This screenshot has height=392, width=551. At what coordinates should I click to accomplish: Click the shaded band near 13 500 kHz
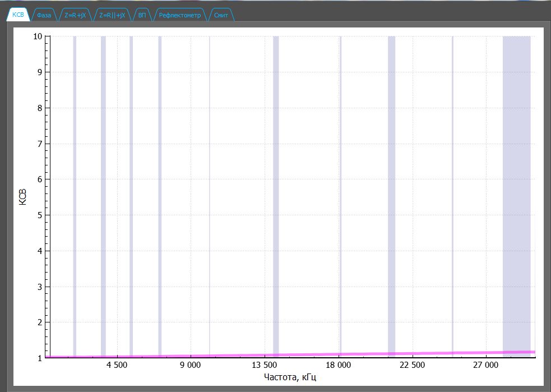click(x=276, y=168)
